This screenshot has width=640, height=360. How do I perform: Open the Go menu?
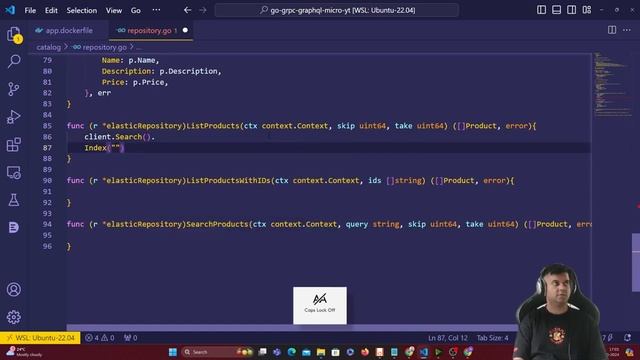coord(136,10)
